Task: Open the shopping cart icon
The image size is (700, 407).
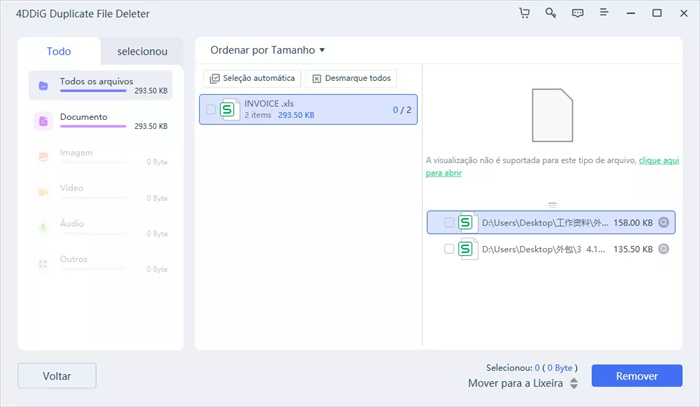Action: tap(525, 13)
